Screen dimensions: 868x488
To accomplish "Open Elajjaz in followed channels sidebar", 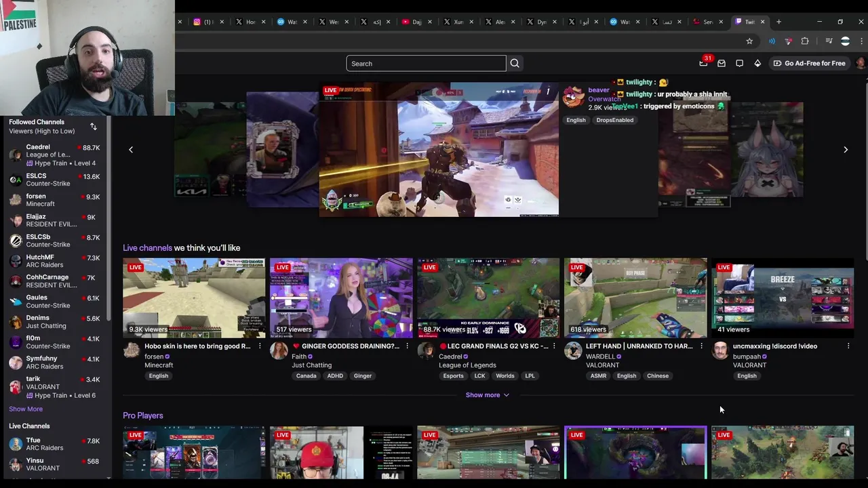I will pyautogui.click(x=56, y=220).
